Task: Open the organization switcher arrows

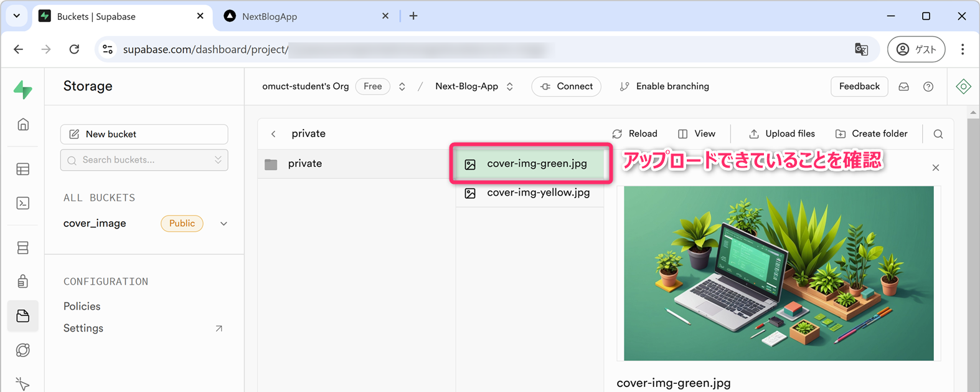Action: tap(402, 87)
